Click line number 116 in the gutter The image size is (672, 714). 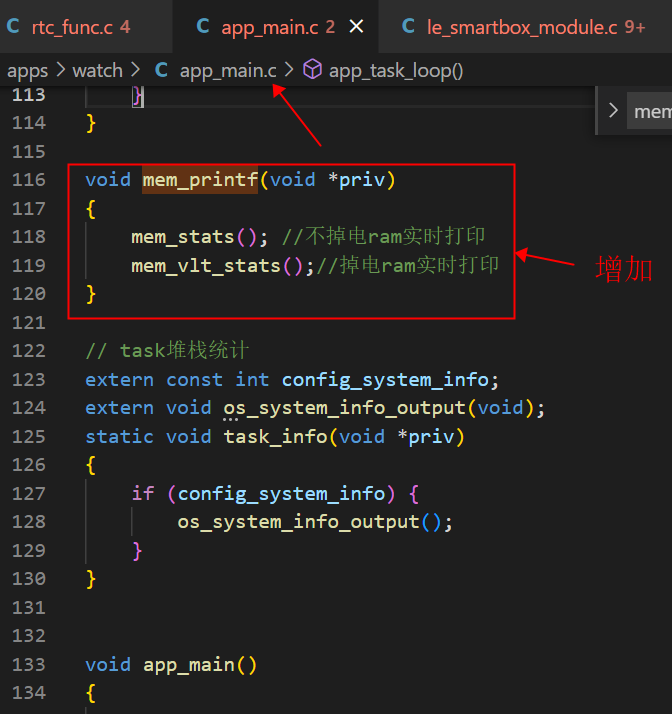29,180
